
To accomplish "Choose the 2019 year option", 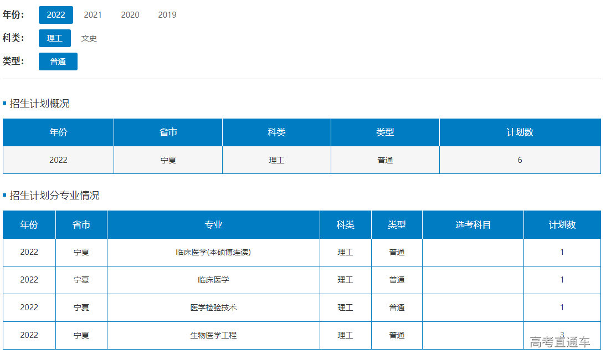I will (x=167, y=15).
